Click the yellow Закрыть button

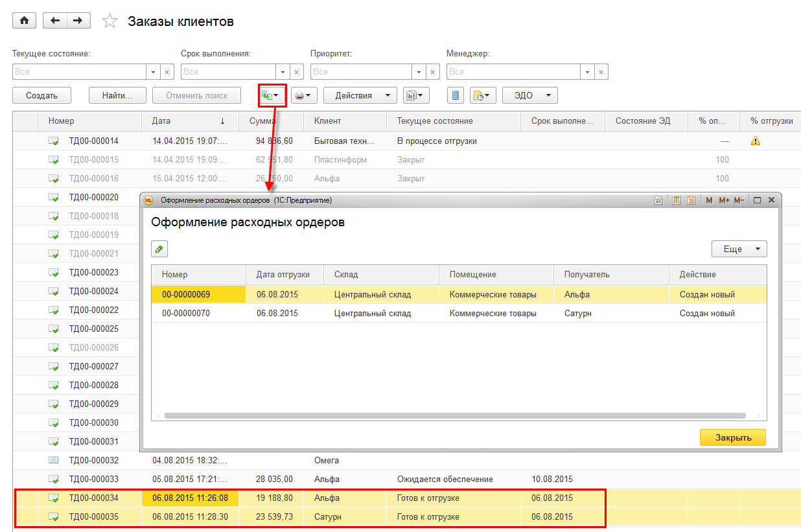click(x=733, y=437)
